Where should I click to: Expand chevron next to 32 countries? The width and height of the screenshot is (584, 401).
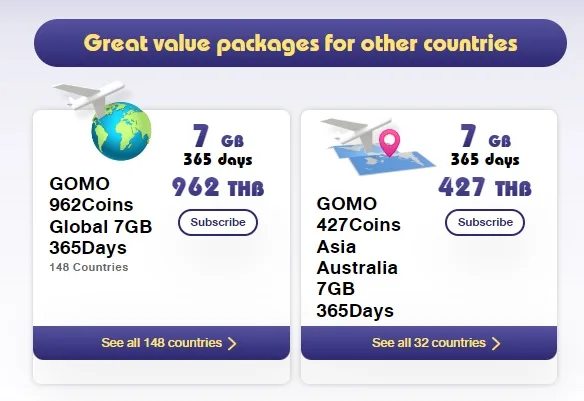496,343
